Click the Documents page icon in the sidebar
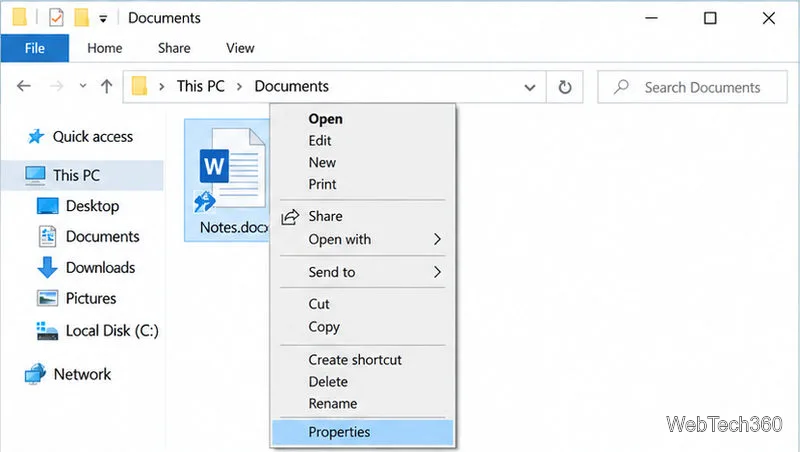The height and width of the screenshot is (452, 800). [47, 236]
